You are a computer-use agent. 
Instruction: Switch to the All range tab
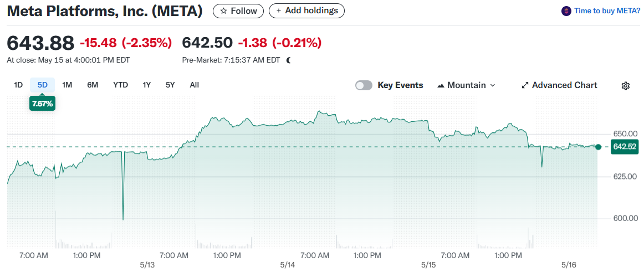point(194,85)
